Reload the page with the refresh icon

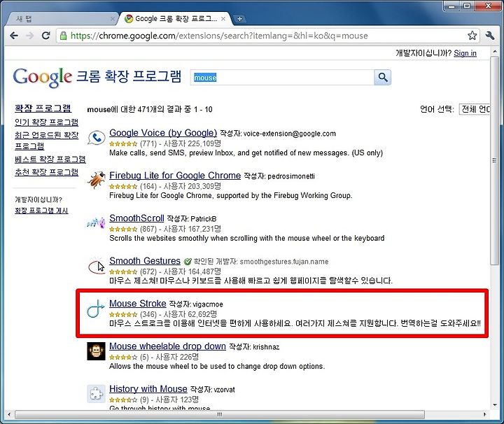pyautogui.click(x=46, y=35)
